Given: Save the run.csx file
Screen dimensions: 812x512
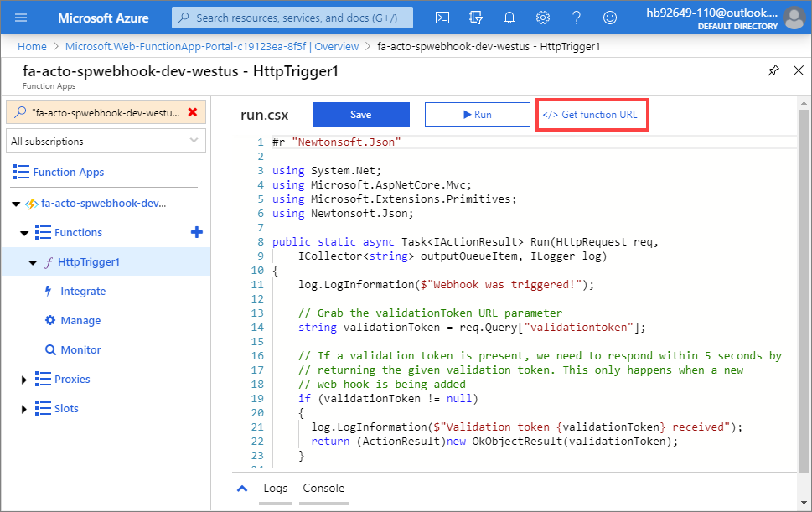Looking at the screenshot, I should (360, 114).
